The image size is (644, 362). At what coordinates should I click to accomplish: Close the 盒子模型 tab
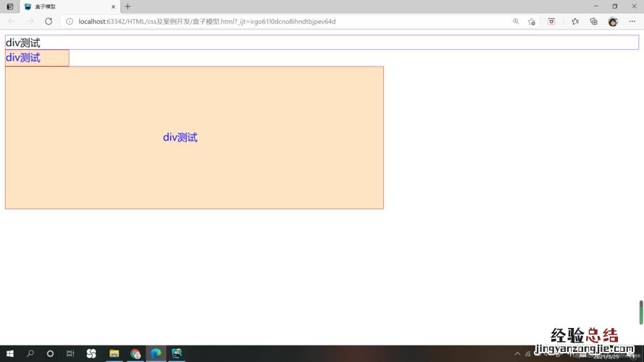(x=113, y=7)
